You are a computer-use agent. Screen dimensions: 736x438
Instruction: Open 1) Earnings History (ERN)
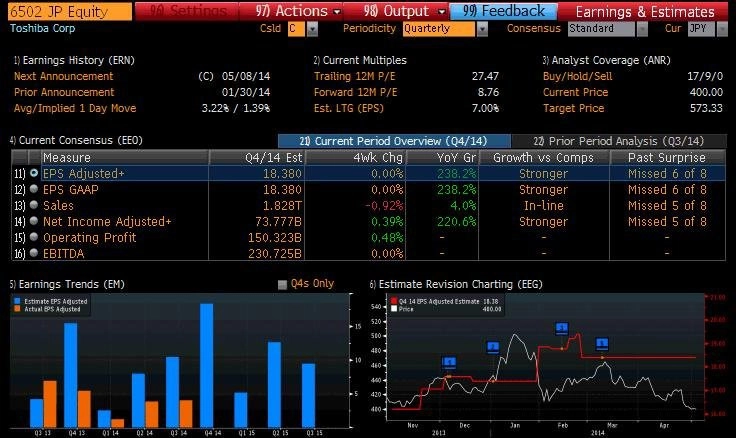coord(74,60)
